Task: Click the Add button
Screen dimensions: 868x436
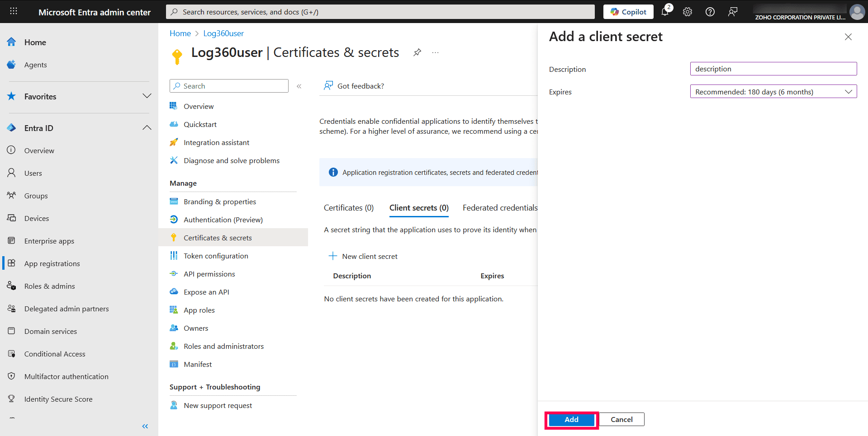Action: click(571, 419)
